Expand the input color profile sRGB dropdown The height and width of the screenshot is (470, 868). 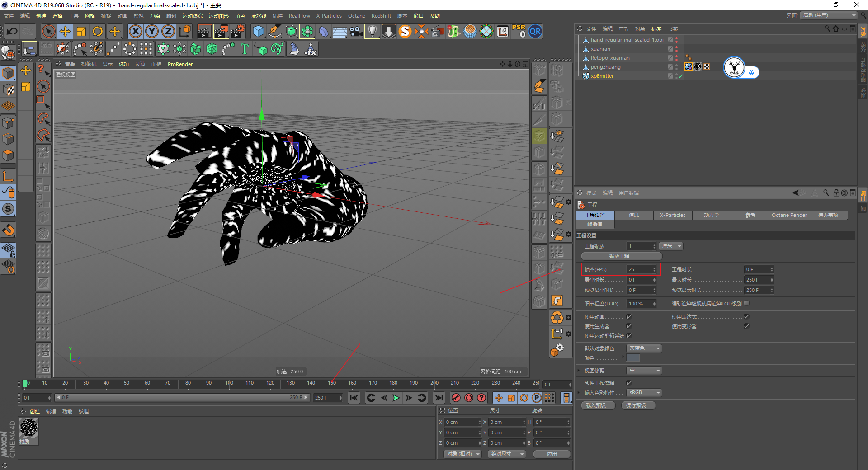tap(644, 393)
